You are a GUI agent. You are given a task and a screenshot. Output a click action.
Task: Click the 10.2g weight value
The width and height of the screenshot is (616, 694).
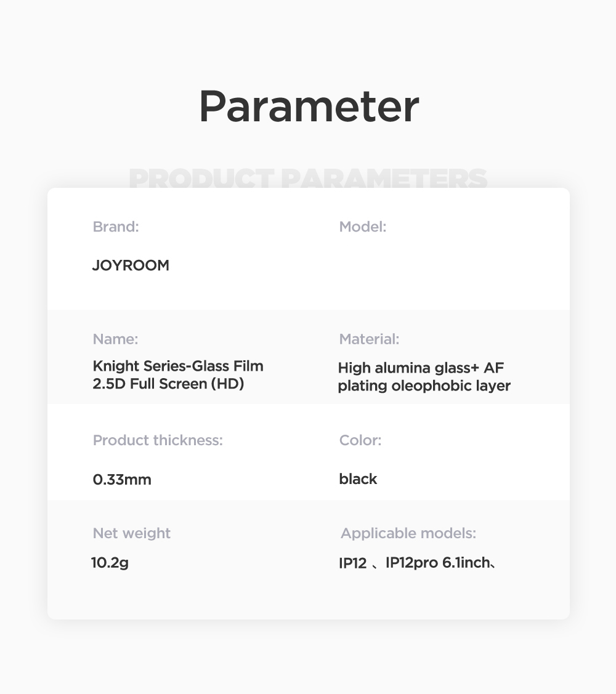110,563
